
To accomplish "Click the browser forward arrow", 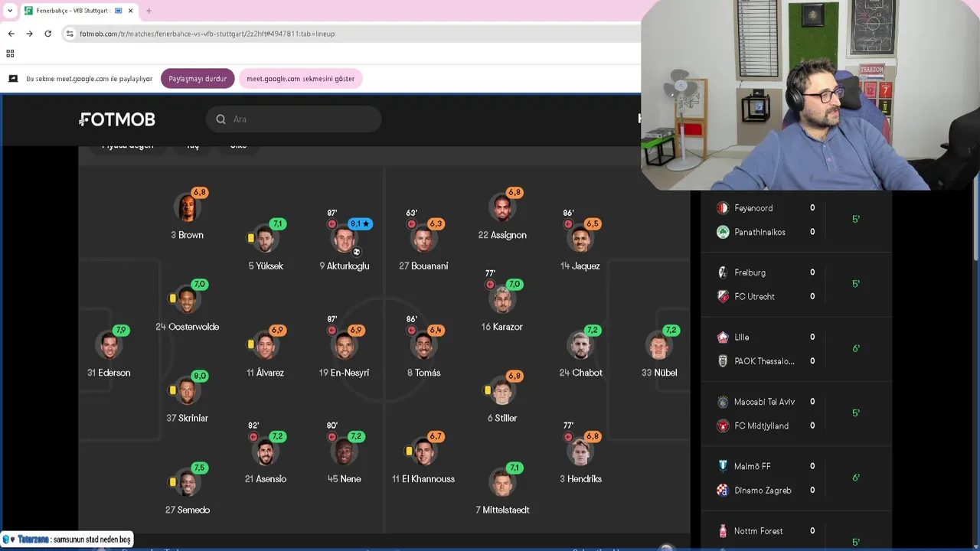I will (29, 34).
